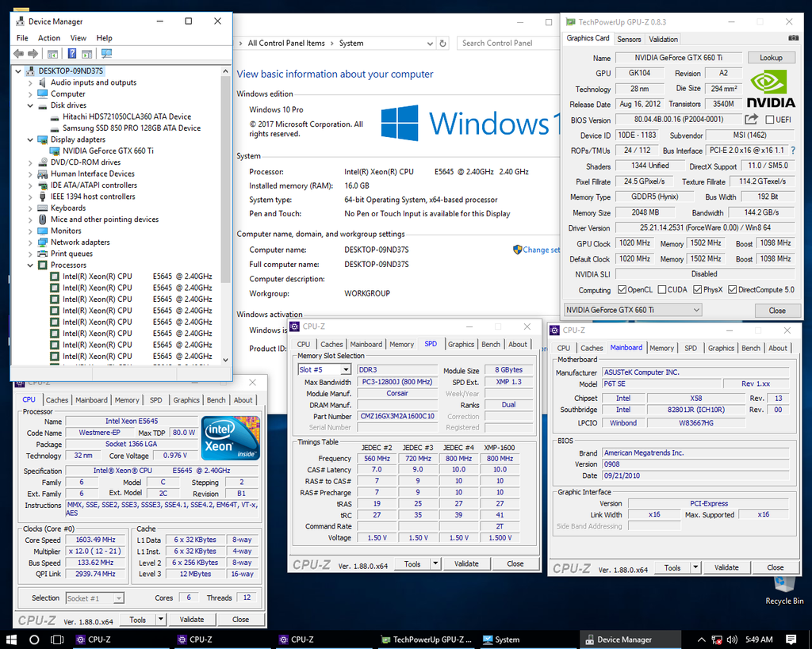The width and height of the screenshot is (812, 649).
Task: Open the Windows Start button
Action: coord(12,639)
